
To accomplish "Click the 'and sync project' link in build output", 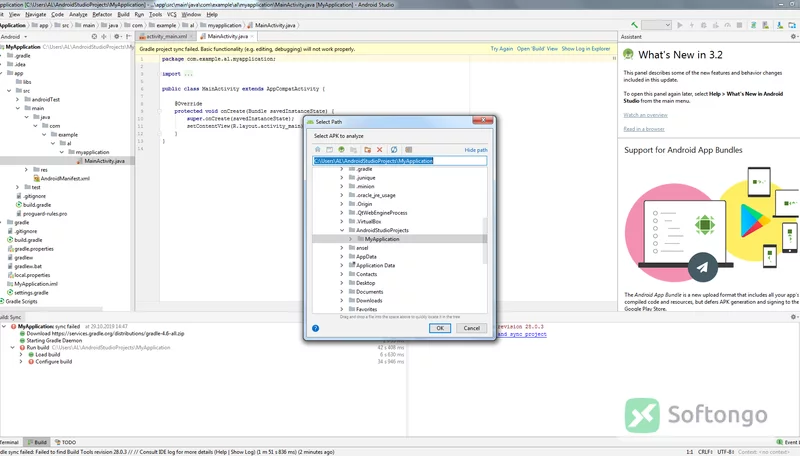I will [x=522, y=334].
